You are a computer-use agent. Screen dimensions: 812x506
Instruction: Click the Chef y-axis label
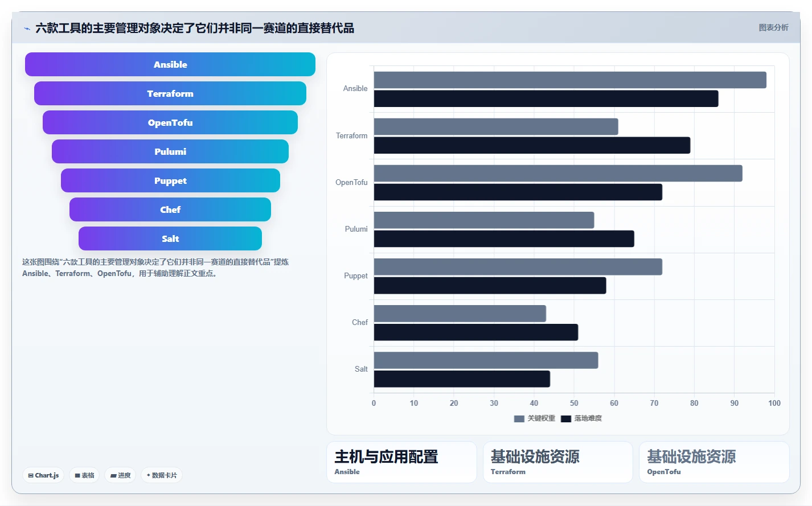360,322
